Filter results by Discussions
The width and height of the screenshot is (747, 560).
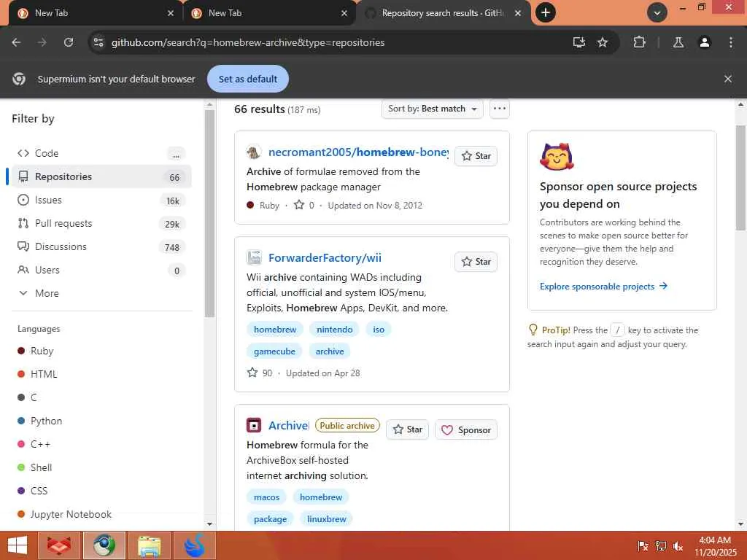pyautogui.click(x=101, y=246)
